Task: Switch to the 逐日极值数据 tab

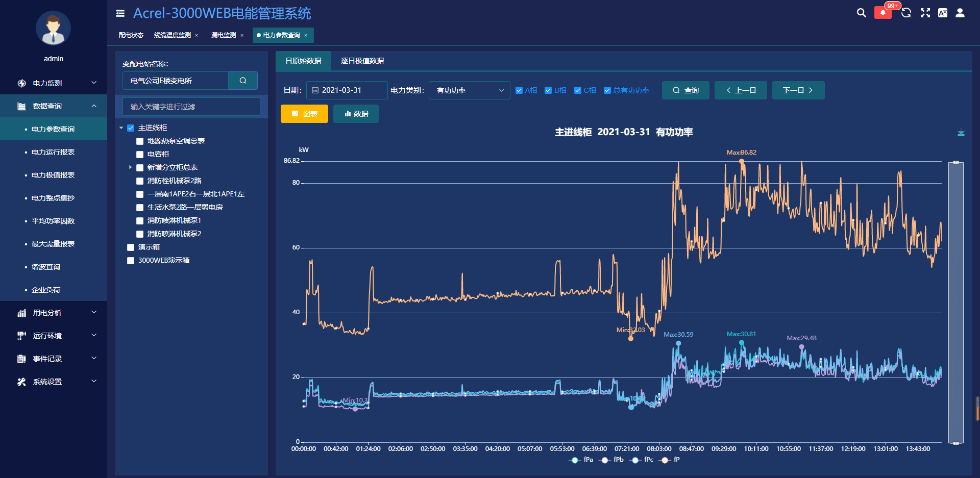Action: coord(362,61)
